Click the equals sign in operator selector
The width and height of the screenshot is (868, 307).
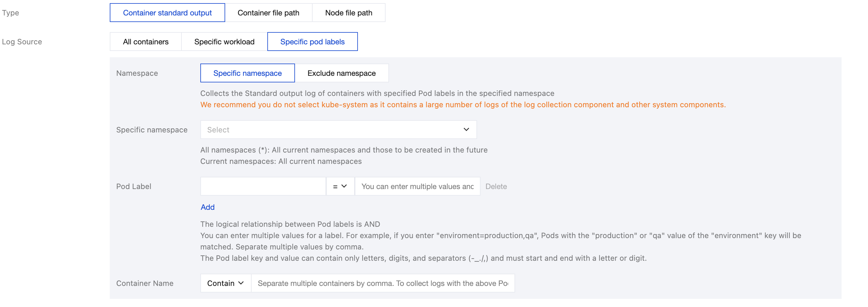point(335,187)
